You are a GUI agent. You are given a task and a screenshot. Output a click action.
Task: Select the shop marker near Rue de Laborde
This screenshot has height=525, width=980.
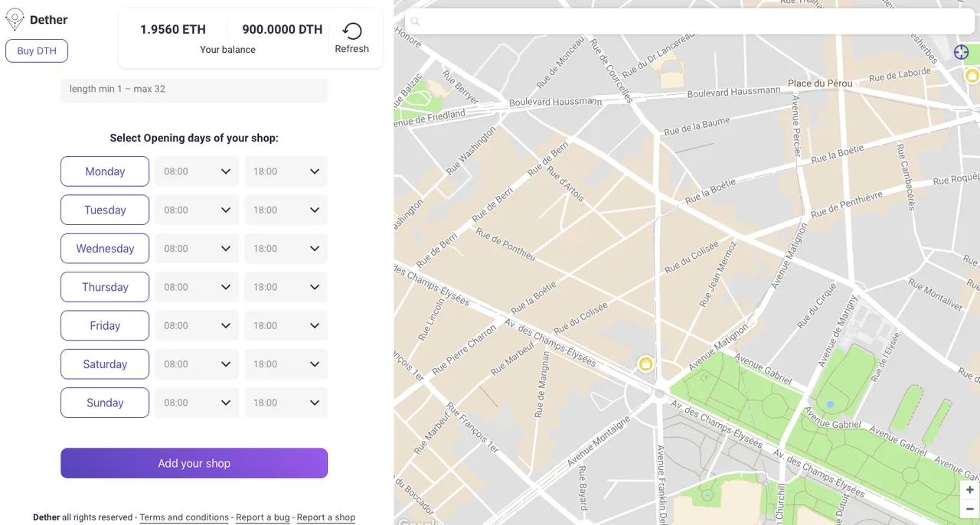point(972,76)
